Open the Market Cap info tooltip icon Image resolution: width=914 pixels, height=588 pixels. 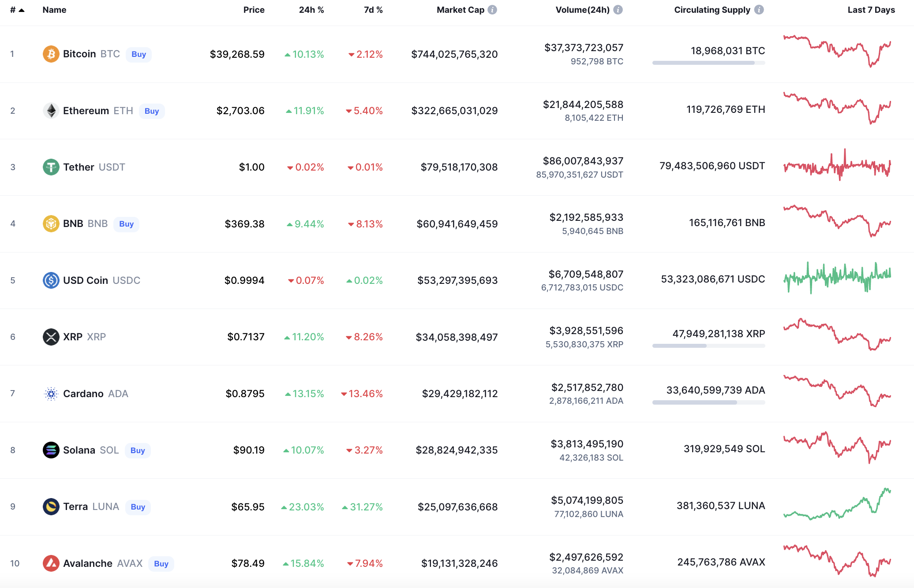coord(492,10)
